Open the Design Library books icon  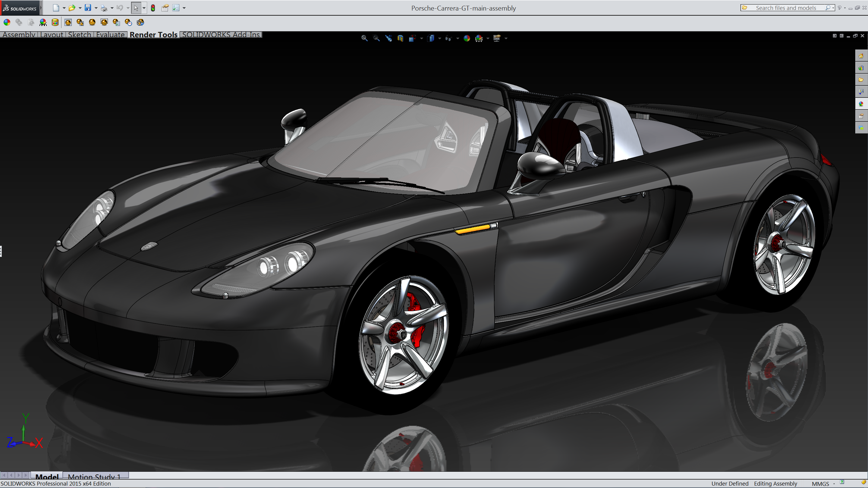pos(861,68)
